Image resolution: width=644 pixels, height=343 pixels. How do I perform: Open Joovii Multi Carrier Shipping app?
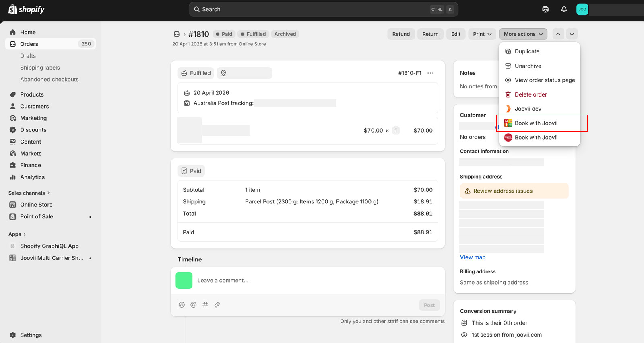(x=50, y=258)
